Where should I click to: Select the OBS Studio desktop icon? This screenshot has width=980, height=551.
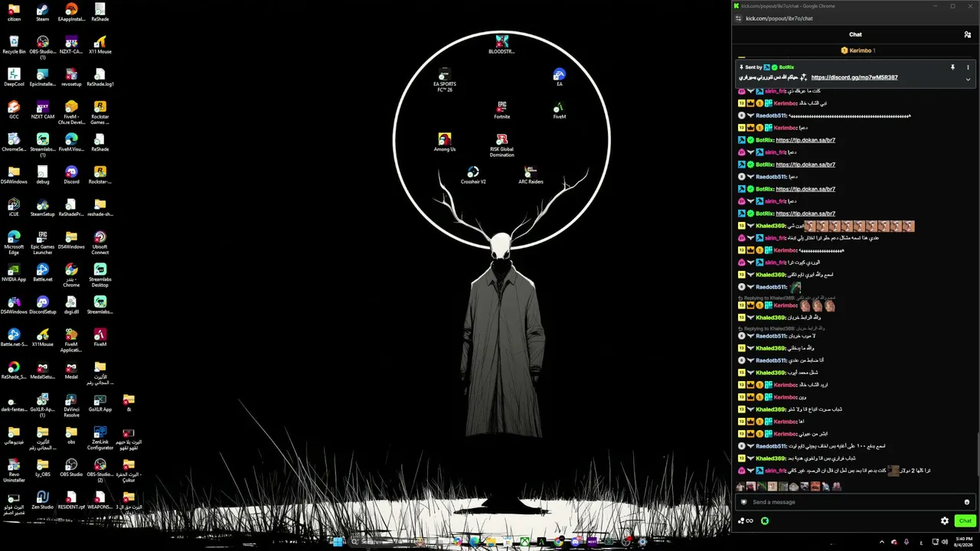point(71,468)
